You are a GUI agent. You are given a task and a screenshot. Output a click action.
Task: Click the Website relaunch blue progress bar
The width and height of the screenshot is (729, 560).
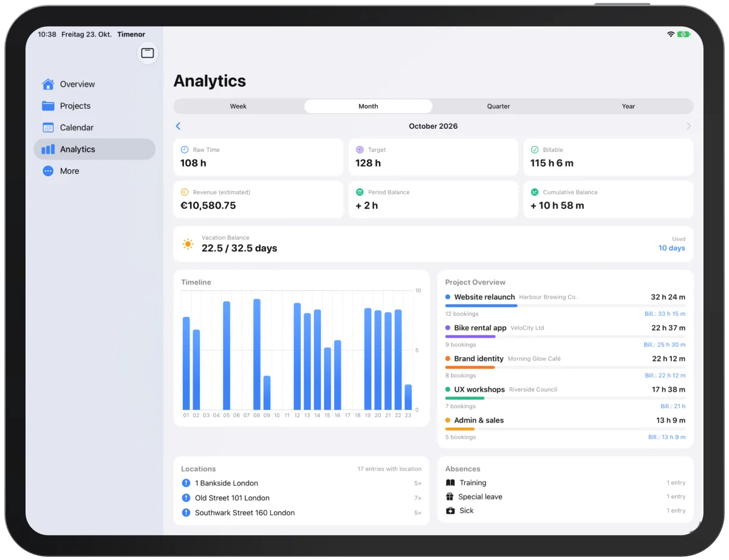pyautogui.click(x=481, y=306)
